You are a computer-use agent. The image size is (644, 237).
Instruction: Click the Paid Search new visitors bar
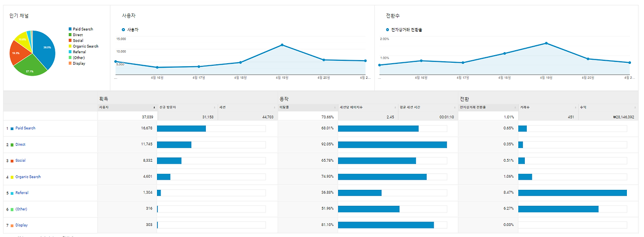[181, 129]
